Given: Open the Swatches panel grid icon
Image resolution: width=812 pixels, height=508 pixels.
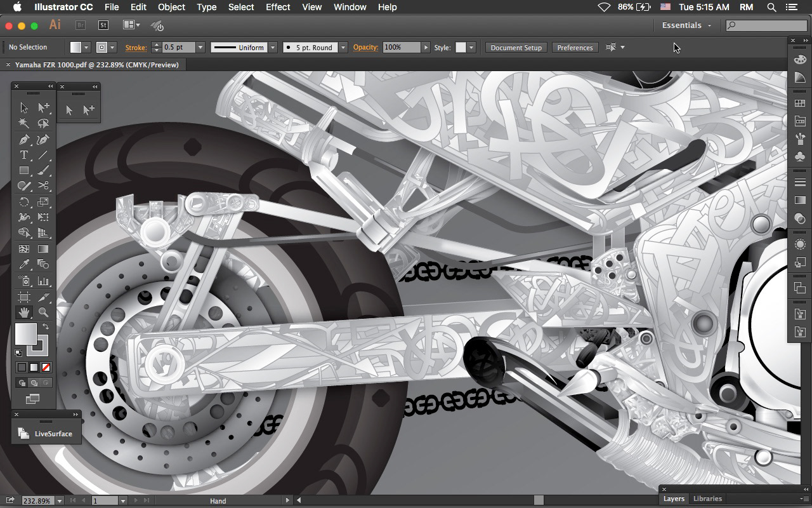Looking at the screenshot, I should tap(800, 104).
